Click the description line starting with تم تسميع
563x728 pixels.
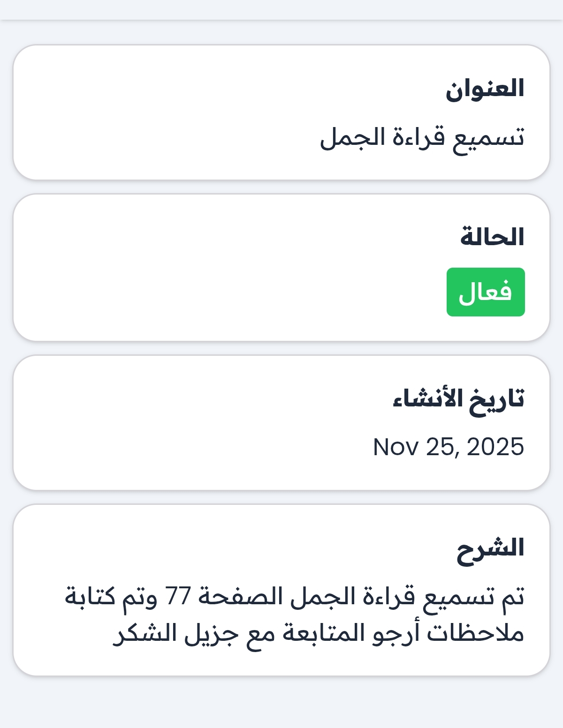coord(294,597)
